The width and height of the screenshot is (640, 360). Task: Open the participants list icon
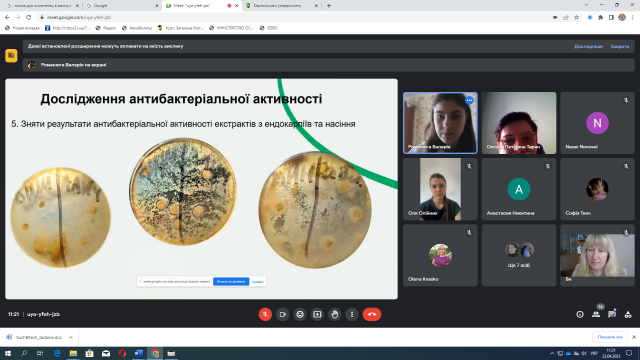click(596, 314)
